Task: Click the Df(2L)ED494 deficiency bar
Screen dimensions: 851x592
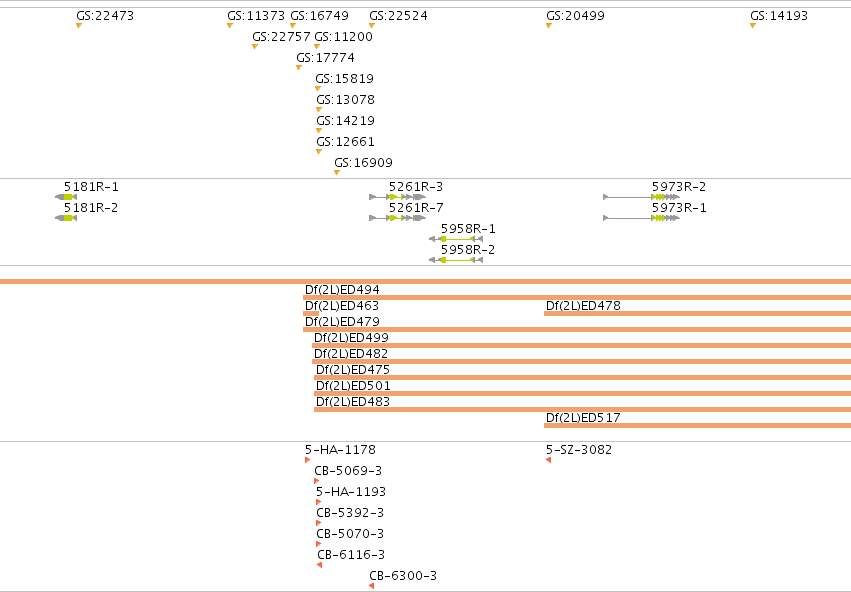Action: coord(577,297)
